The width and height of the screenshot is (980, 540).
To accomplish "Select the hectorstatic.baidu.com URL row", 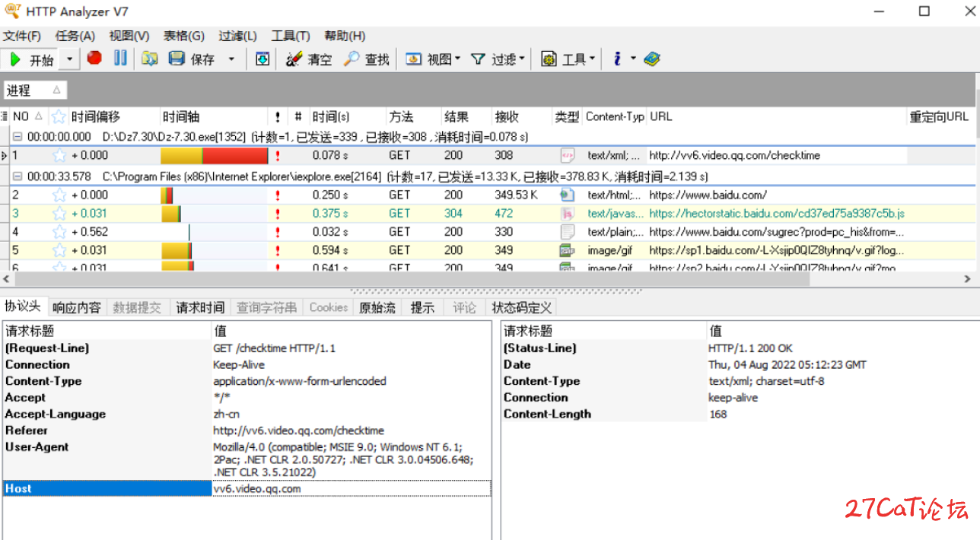I will point(777,214).
